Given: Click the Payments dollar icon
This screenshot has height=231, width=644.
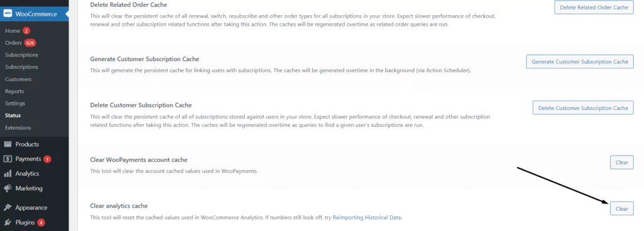Looking at the screenshot, I should point(8,159).
